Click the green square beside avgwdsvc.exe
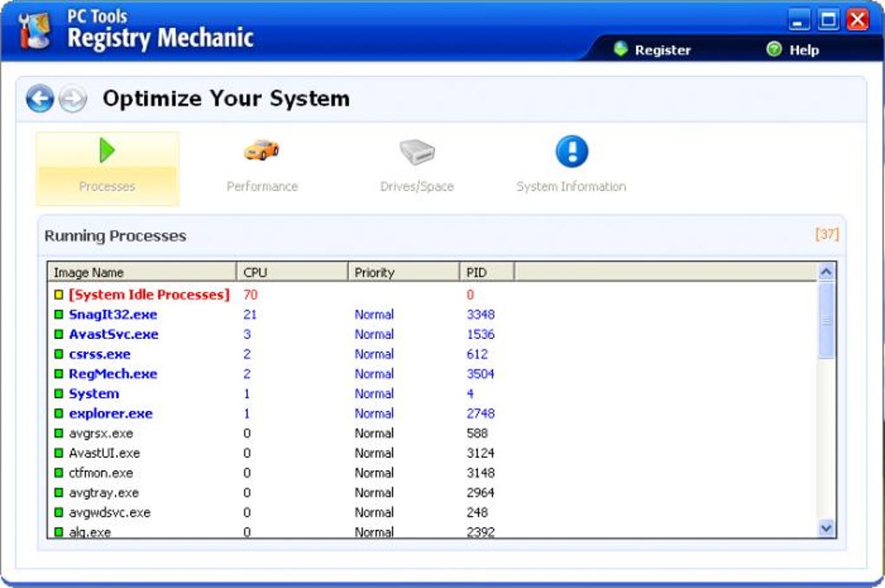The width and height of the screenshot is (885, 588). pos(59,513)
